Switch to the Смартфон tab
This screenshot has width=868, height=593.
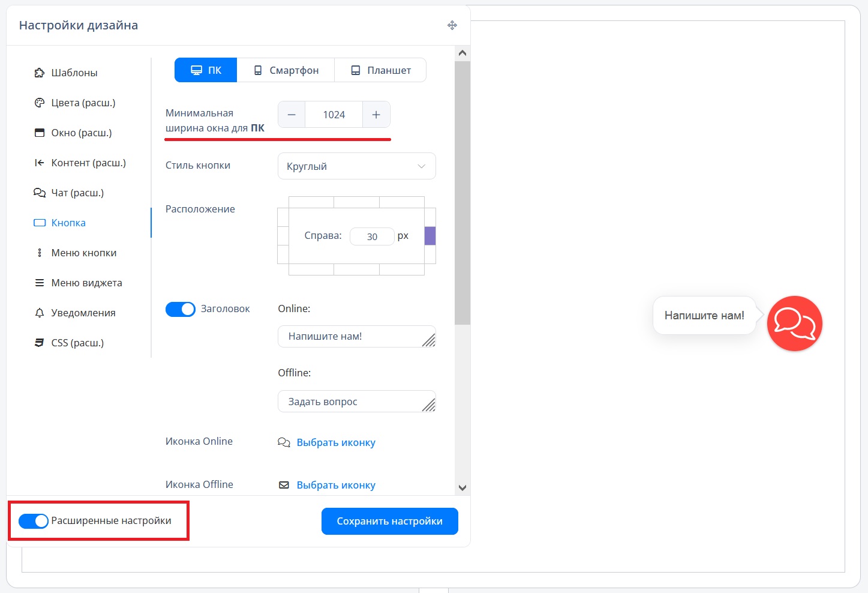click(286, 70)
